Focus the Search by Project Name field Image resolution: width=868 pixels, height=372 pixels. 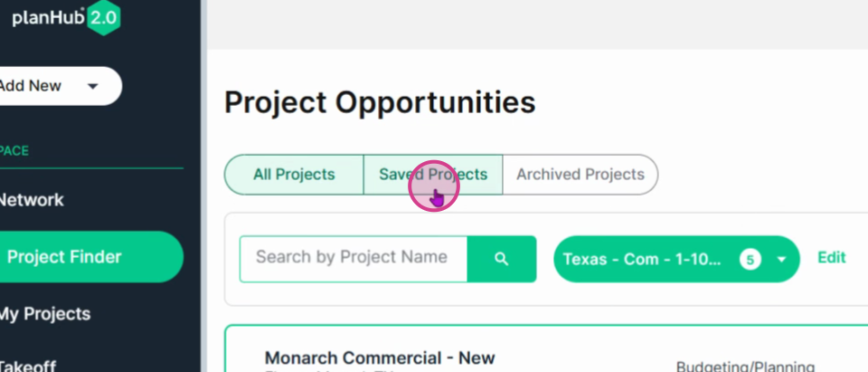coord(354,259)
